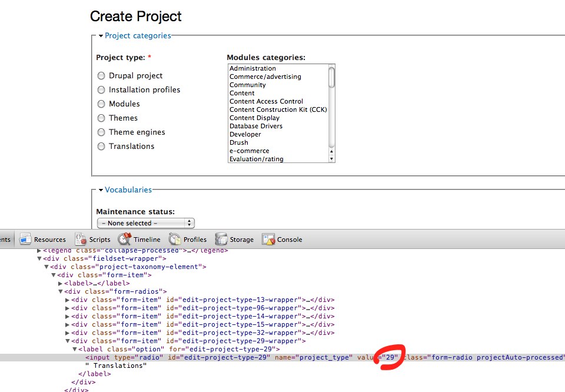Viewport: 565px width, 392px height.
Task: Collapse the form-radios div node
Action: (60, 291)
